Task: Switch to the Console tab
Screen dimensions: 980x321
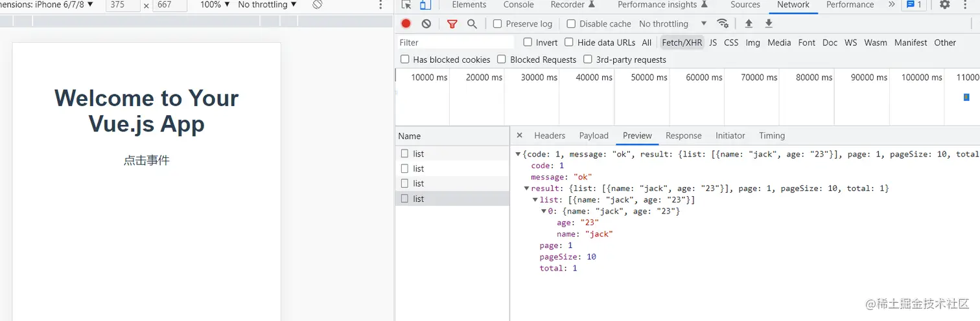Action: point(519,5)
